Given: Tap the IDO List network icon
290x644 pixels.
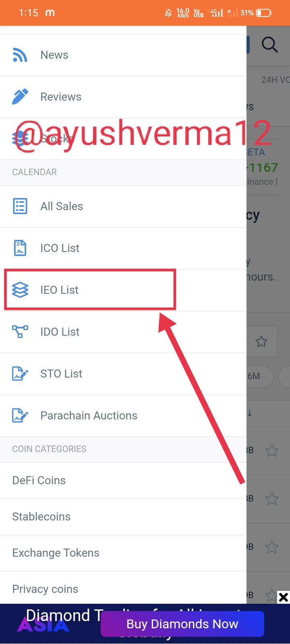Looking at the screenshot, I should [x=20, y=332].
